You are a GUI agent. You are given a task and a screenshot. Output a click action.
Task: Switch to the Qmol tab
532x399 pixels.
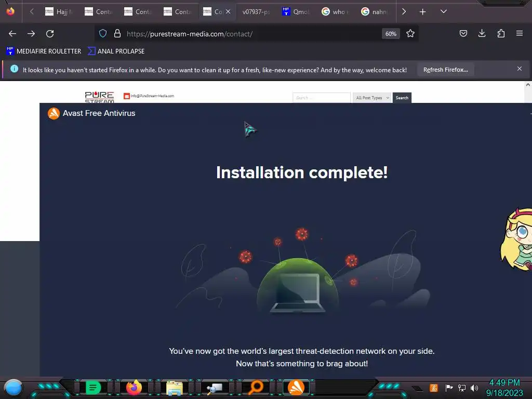click(x=296, y=12)
